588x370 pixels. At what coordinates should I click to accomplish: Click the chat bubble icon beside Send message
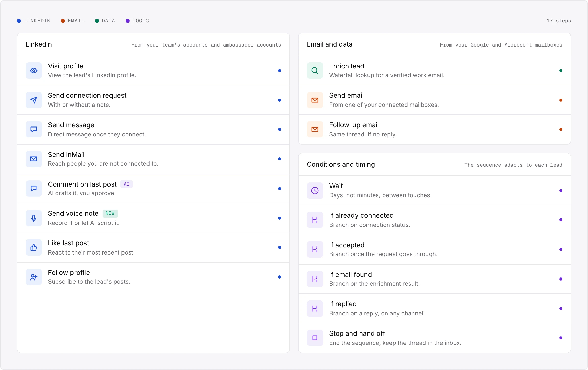tap(34, 129)
